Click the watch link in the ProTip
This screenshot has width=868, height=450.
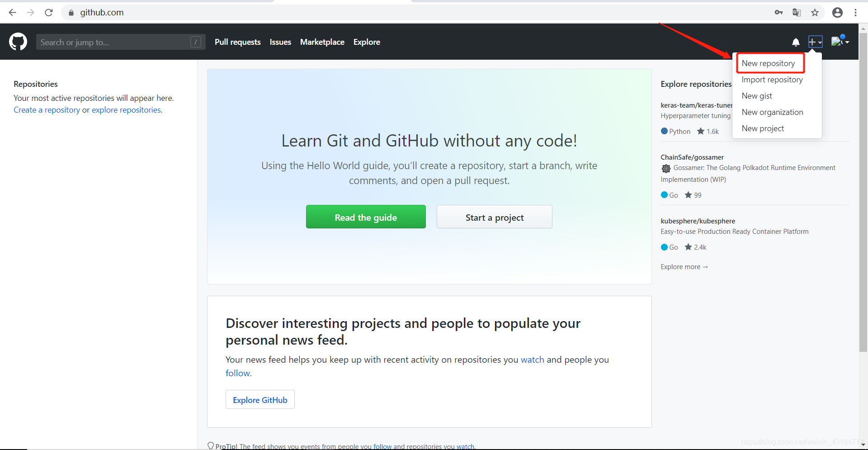[465, 446]
